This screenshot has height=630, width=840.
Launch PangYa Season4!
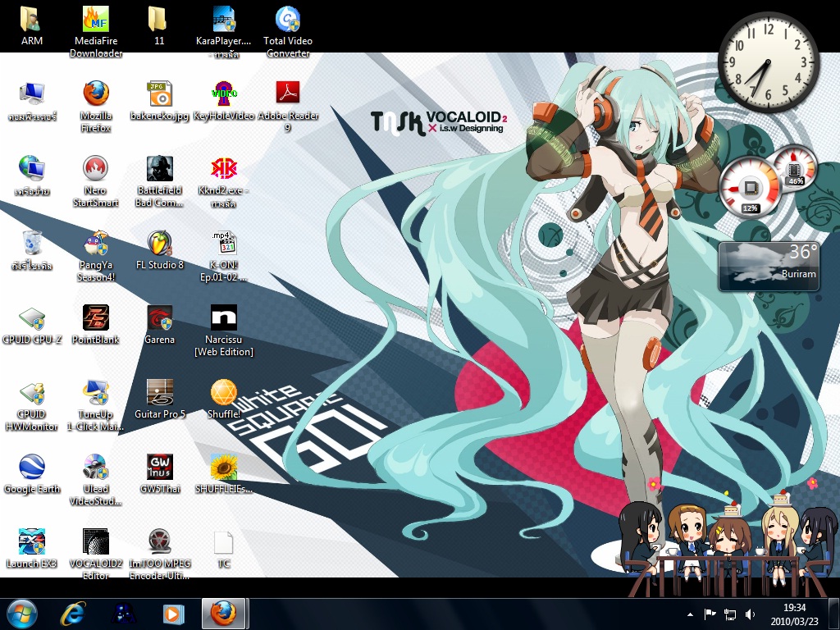96,256
